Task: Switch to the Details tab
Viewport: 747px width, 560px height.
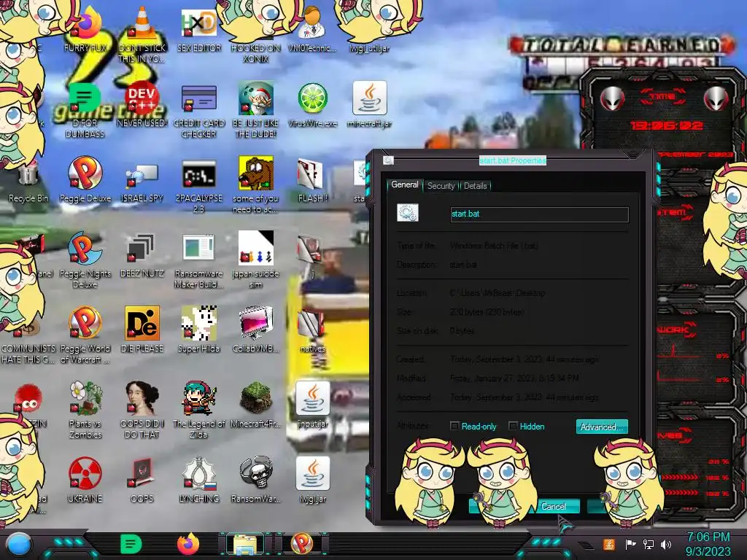Action: [x=475, y=186]
